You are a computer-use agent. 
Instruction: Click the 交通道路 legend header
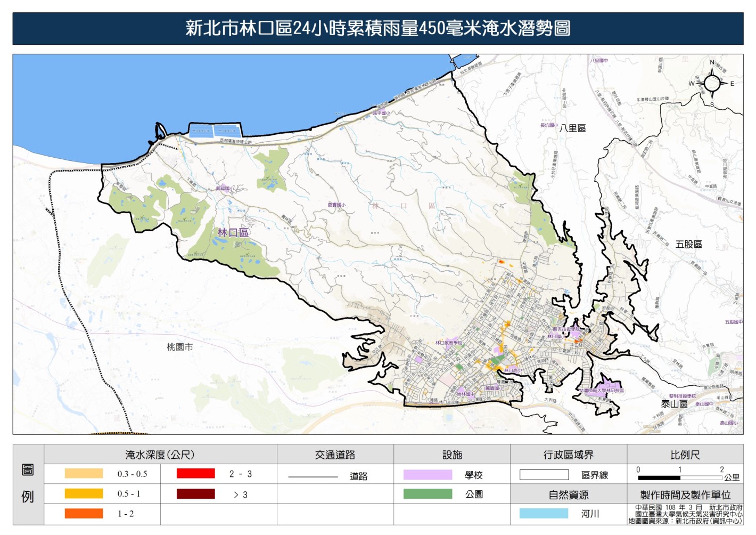pos(335,455)
